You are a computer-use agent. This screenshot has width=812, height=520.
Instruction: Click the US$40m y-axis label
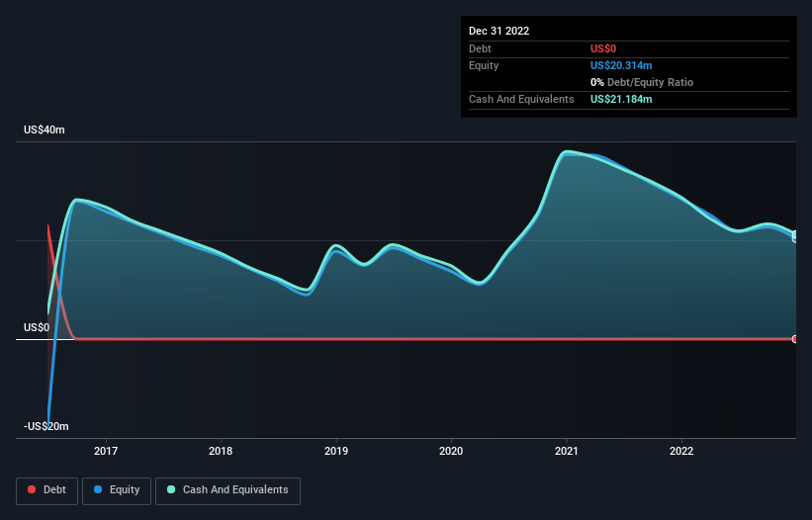coord(45,130)
